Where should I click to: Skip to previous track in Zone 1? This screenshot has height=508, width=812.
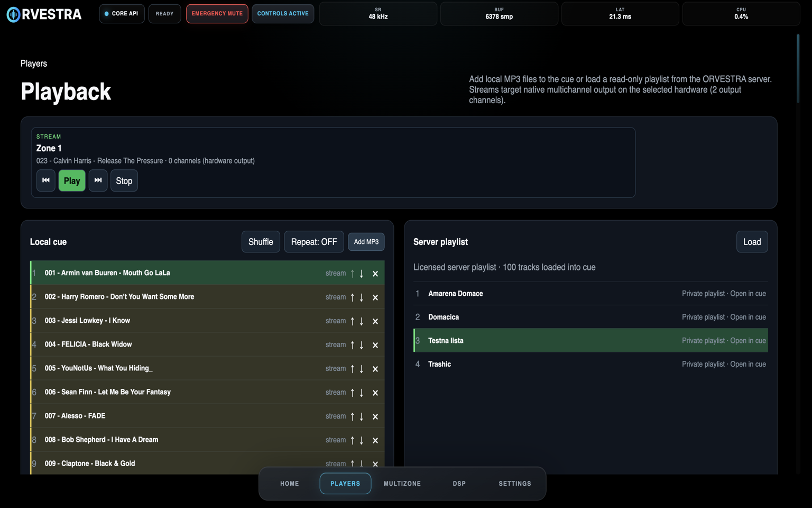pyautogui.click(x=46, y=180)
